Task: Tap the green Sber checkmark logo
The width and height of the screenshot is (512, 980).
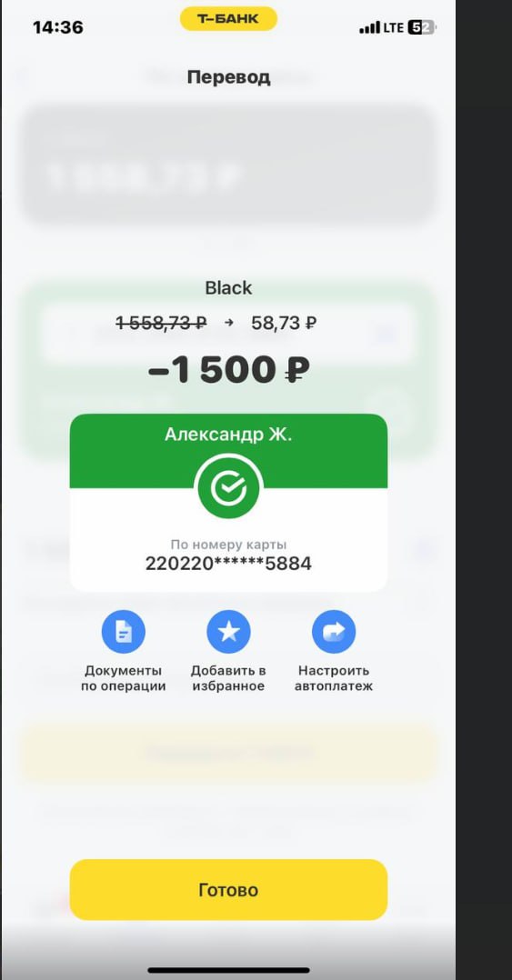Action: coord(229,489)
